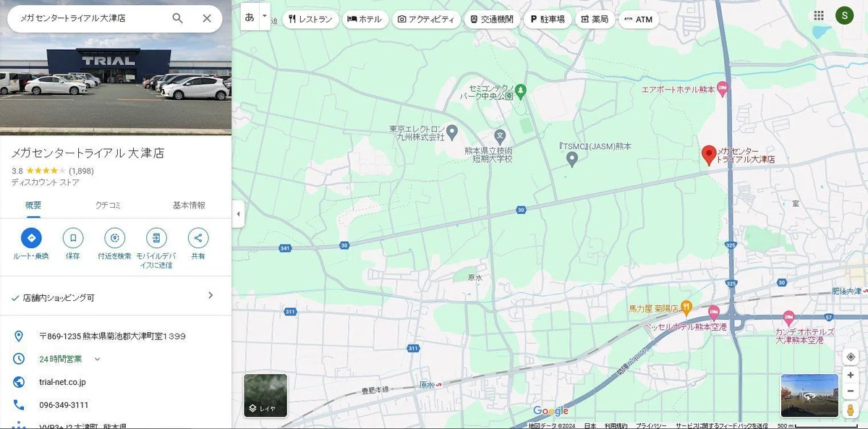Click the TSMC (JASM) 熊本 marker
The width and height of the screenshot is (868, 429).
pos(571,158)
